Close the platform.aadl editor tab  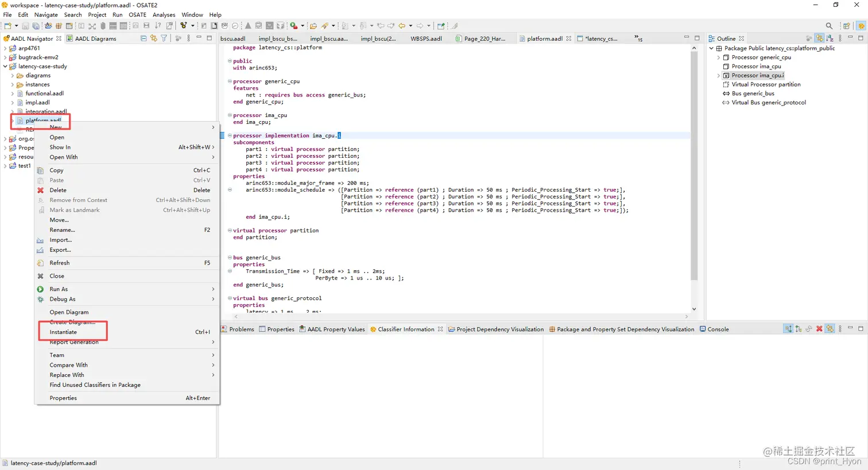click(568, 38)
